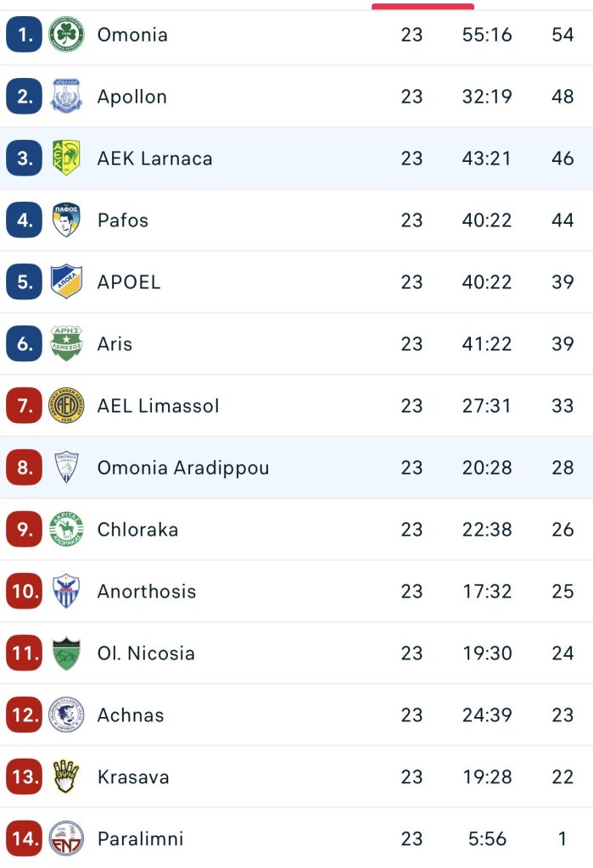Tap the AEL Limassol round logo
This screenshot has width=593, height=868.
point(66,406)
